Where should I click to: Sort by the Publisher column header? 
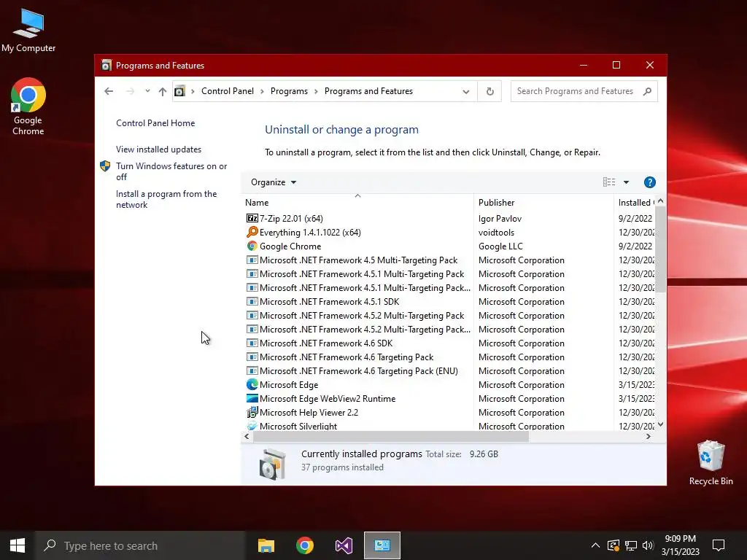click(543, 203)
